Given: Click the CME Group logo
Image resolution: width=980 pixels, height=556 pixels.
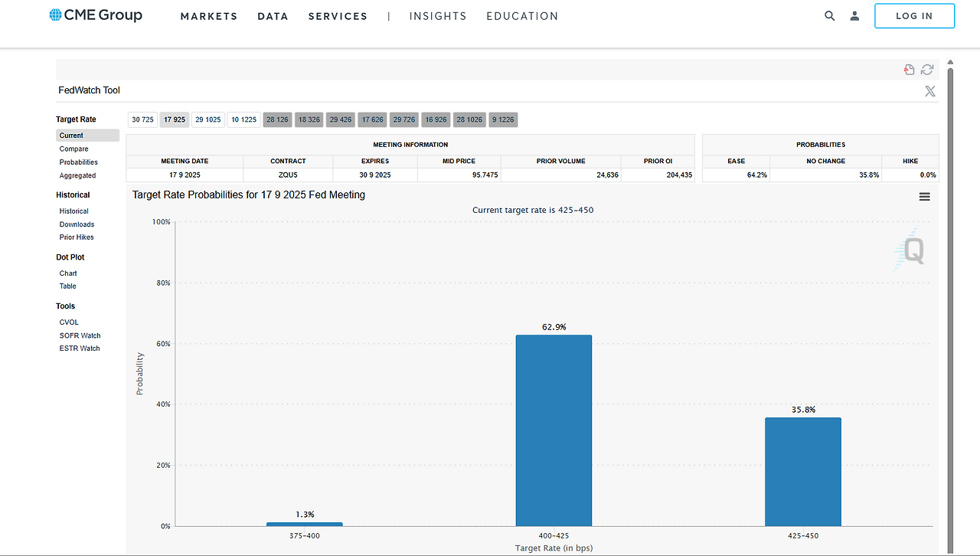Looking at the screenshot, I should point(96,15).
